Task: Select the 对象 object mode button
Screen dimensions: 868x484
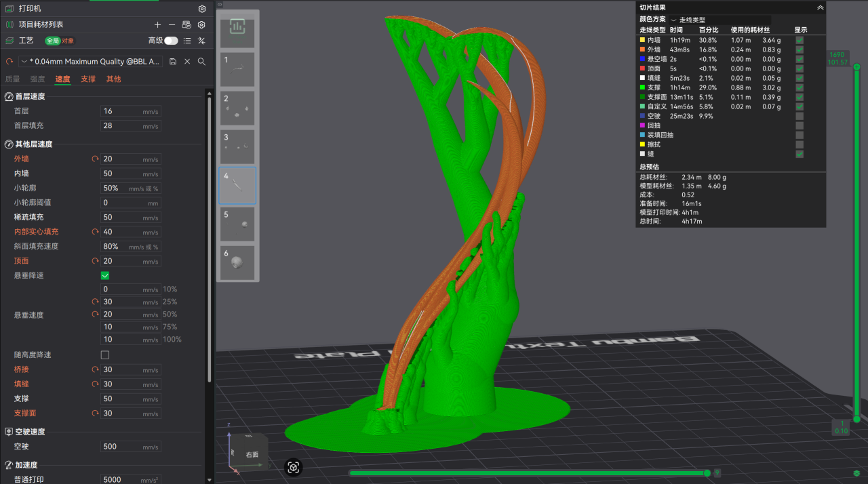Action: click(68, 41)
